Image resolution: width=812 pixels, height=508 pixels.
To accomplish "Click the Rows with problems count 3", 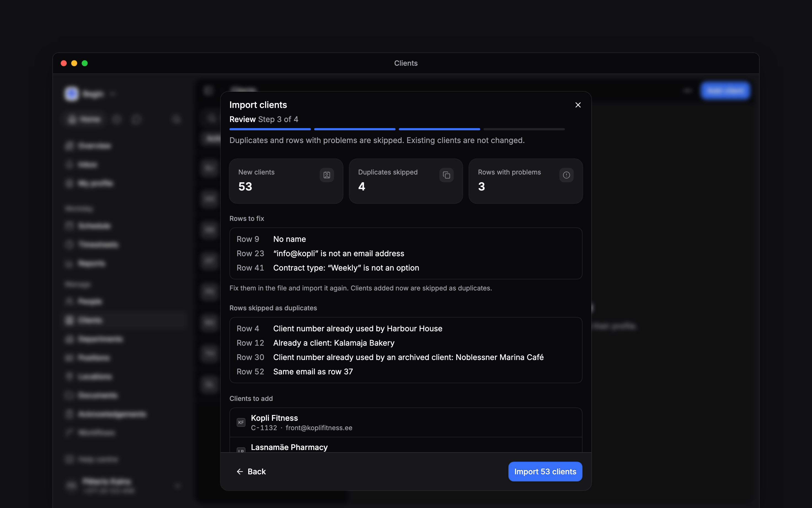I will point(481,186).
